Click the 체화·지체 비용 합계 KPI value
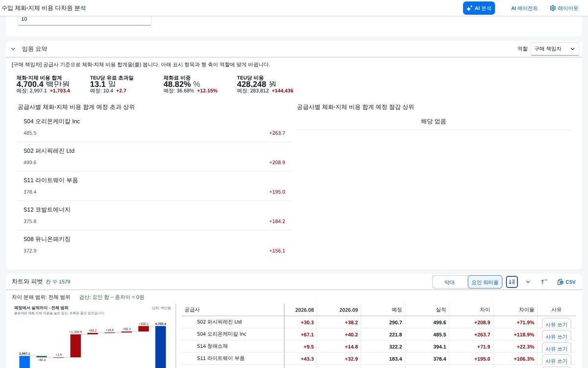 click(43, 84)
